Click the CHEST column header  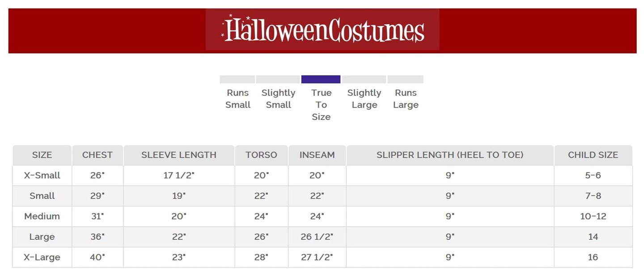[97, 155]
